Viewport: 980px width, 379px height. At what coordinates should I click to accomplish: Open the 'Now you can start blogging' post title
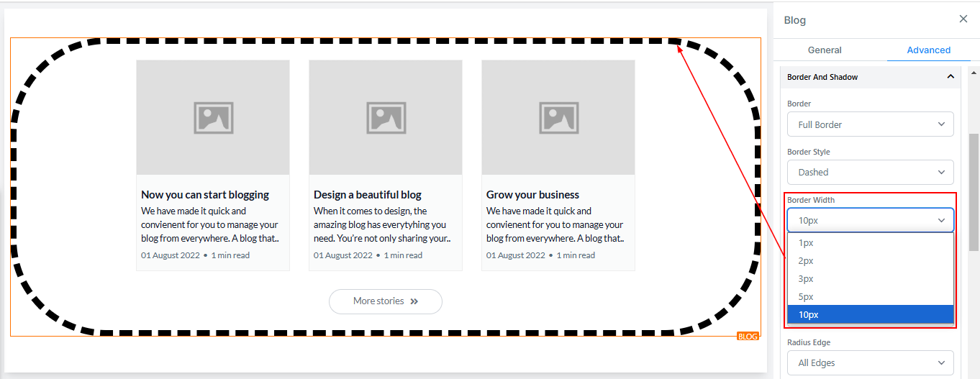(x=205, y=195)
